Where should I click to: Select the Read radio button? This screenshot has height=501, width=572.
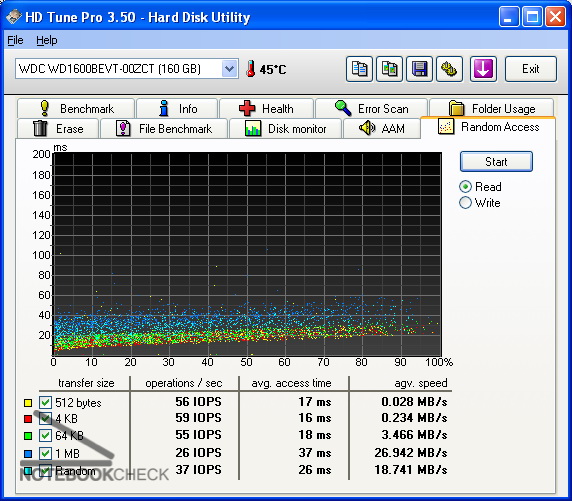point(465,187)
